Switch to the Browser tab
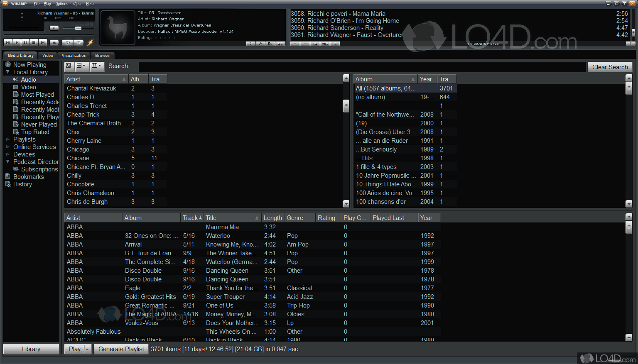The image size is (638, 364). coord(103,55)
